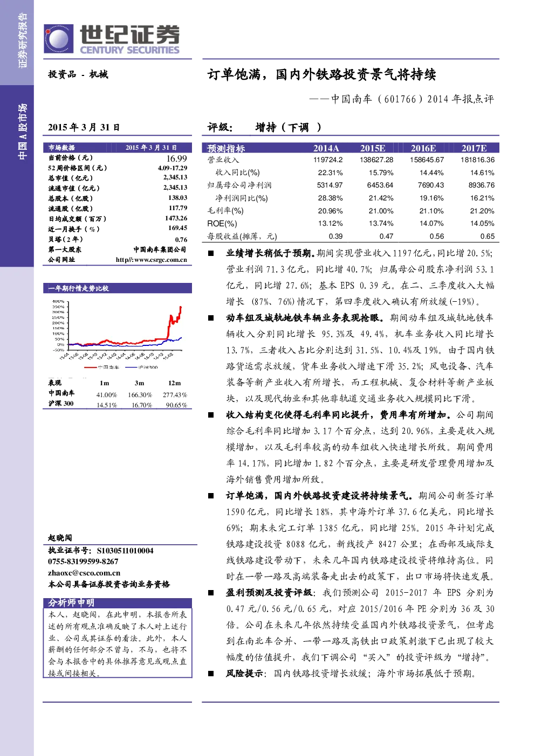Click the analyst name 赵晓闯
The height and width of the screenshot is (756, 535).
[x=60, y=538]
